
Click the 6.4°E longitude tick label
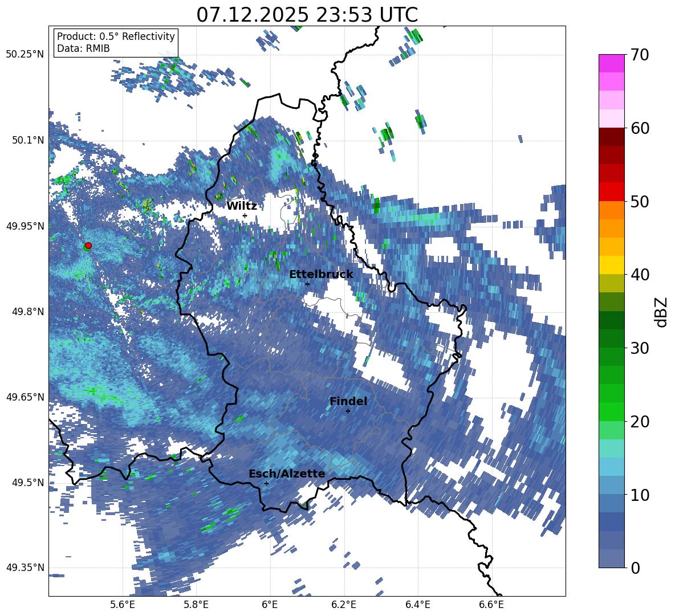(x=417, y=605)
